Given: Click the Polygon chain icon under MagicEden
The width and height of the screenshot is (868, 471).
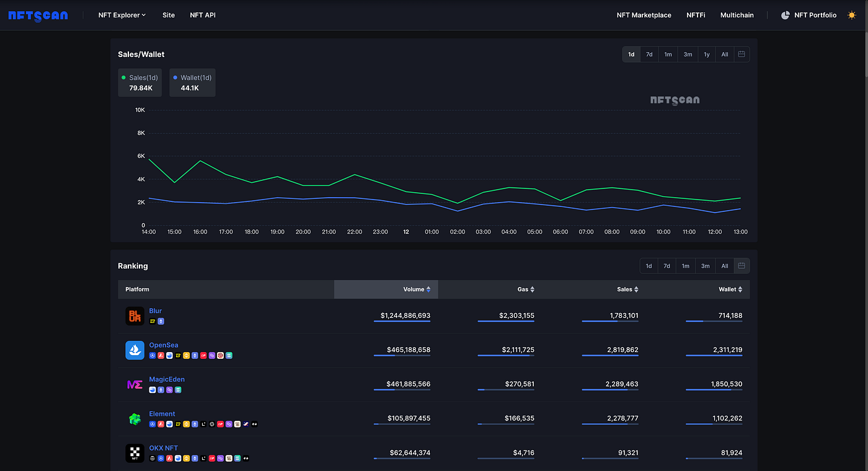Looking at the screenshot, I should tap(169, 389).
